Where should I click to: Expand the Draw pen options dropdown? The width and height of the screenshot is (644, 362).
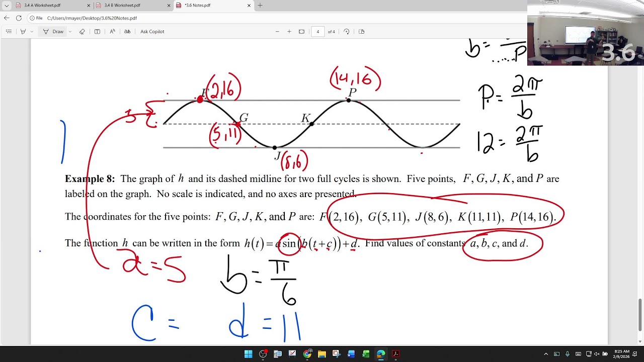click(x=70, y=31)
